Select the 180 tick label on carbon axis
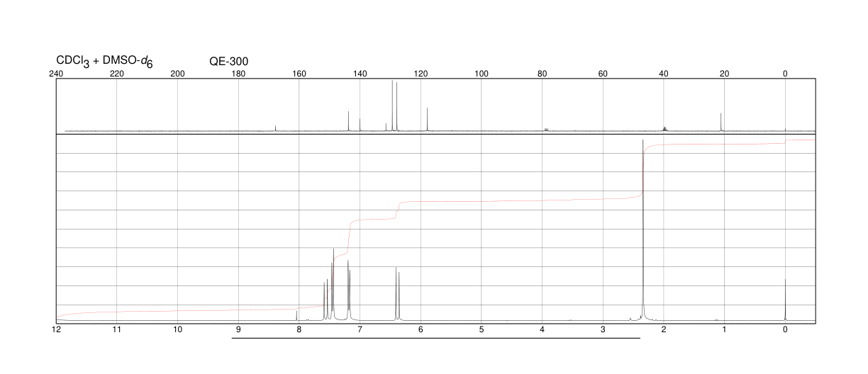This screenshot has width=868, height=374. click(238, 74)
